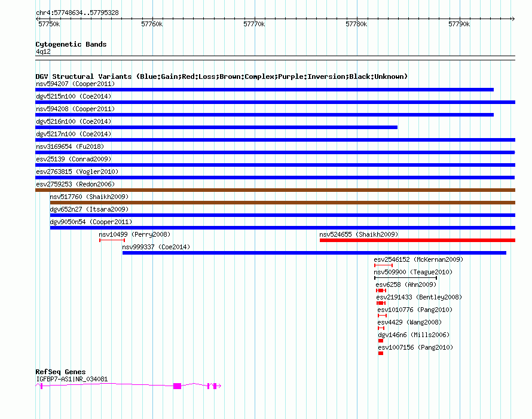Open the dgv9050n54 (Cooper2011) variant bar
Screen dimensions: 532x419
click(283, 228)
